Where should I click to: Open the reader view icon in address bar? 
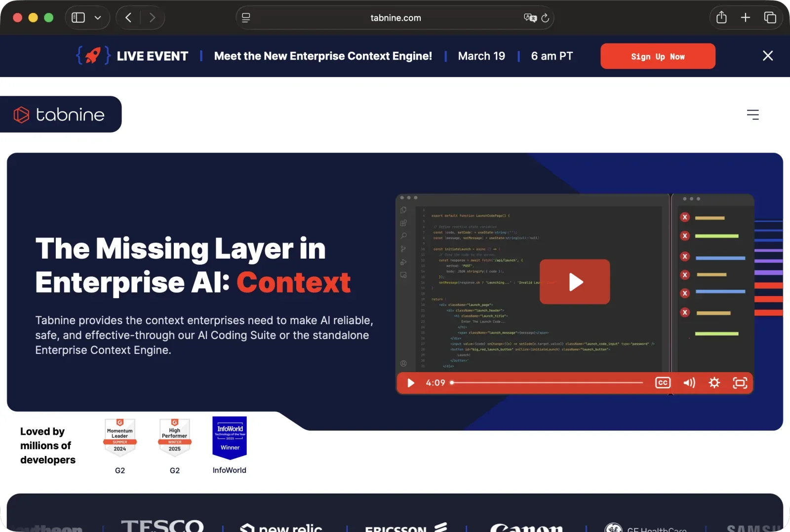(246, 18)
